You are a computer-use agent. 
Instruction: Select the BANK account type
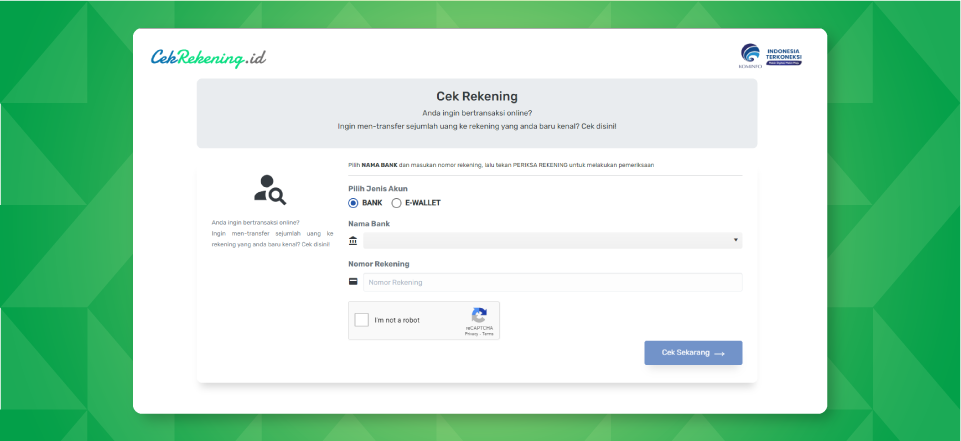pos(353,203)
